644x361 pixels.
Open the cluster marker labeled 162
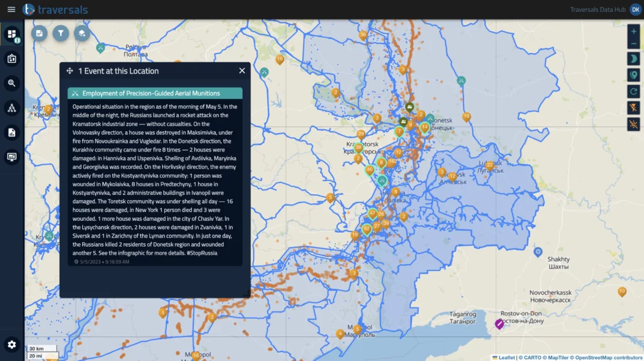[392, 162]
